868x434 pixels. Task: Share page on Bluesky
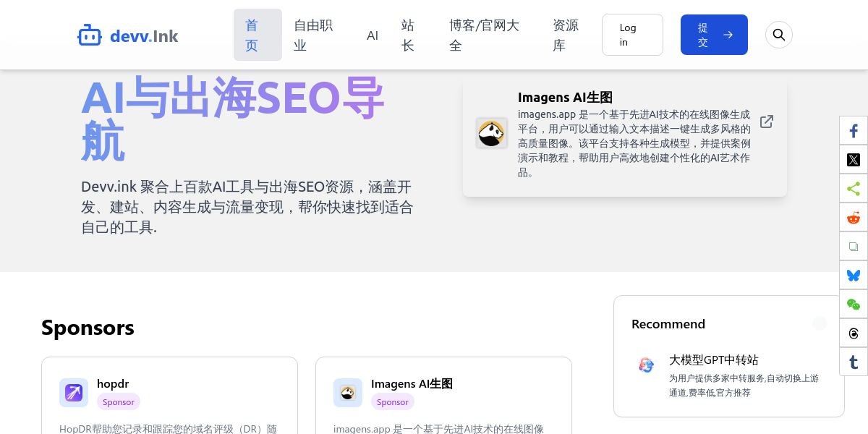854,276
